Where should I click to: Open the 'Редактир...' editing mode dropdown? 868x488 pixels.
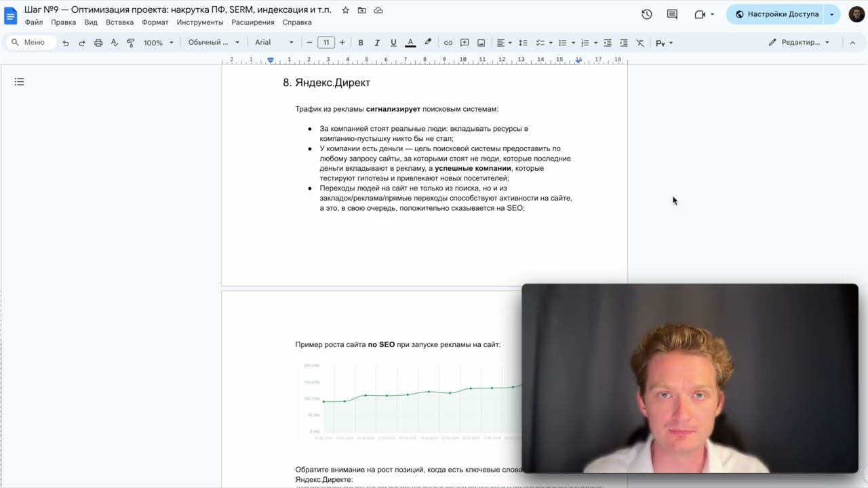pos(799,42)
